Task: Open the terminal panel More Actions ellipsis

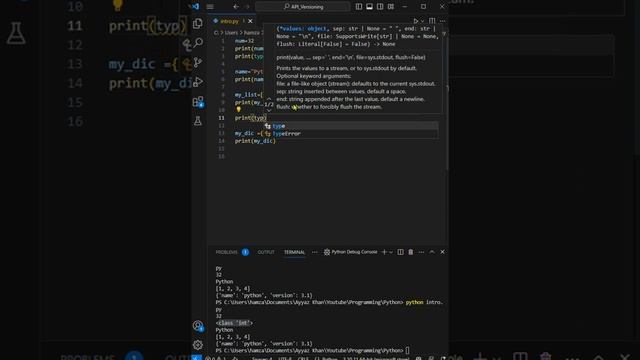Action: coord(421,252)
